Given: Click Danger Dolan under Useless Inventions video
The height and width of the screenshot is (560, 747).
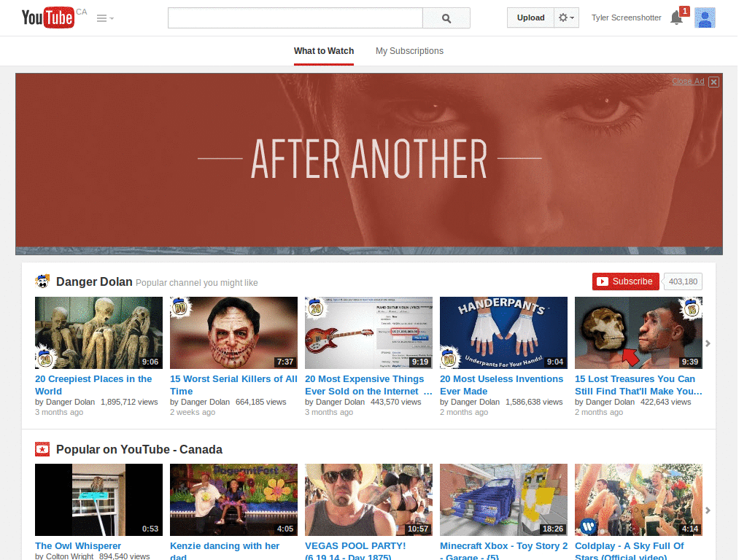Looking at the screenshot, I should pos(475,402).
